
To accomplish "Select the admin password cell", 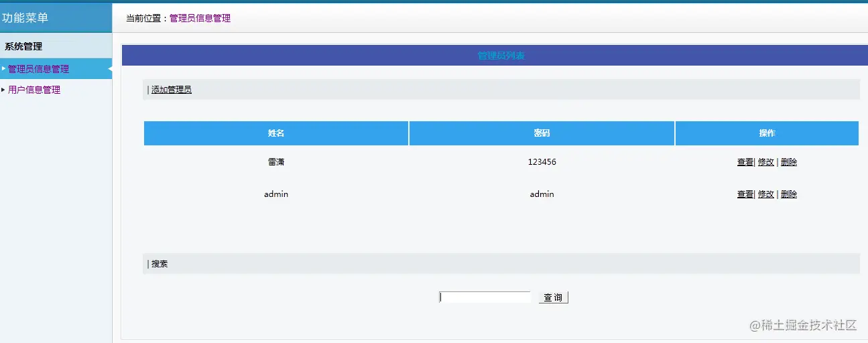I will click(542, 194).
